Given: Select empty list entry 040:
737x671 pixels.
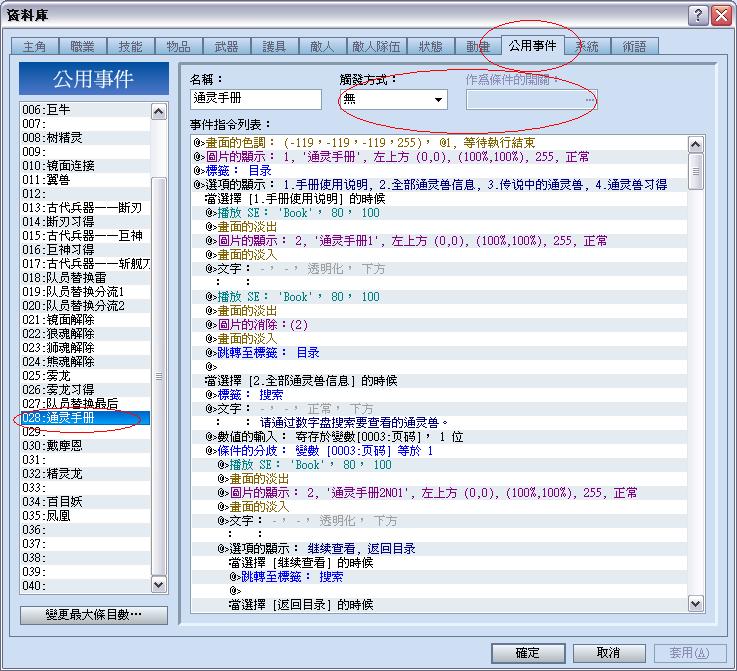Looking at the screenshot, I should 85,585.
